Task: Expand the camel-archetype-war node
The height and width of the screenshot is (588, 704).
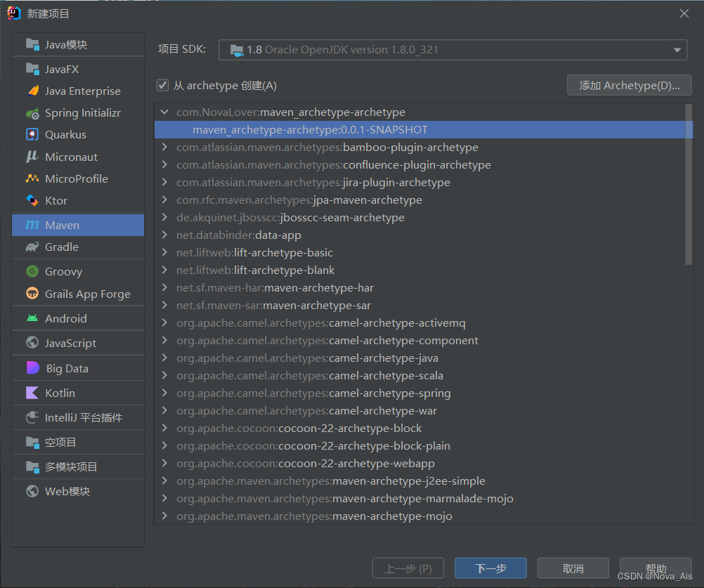Action: click(x=165, y=410)
